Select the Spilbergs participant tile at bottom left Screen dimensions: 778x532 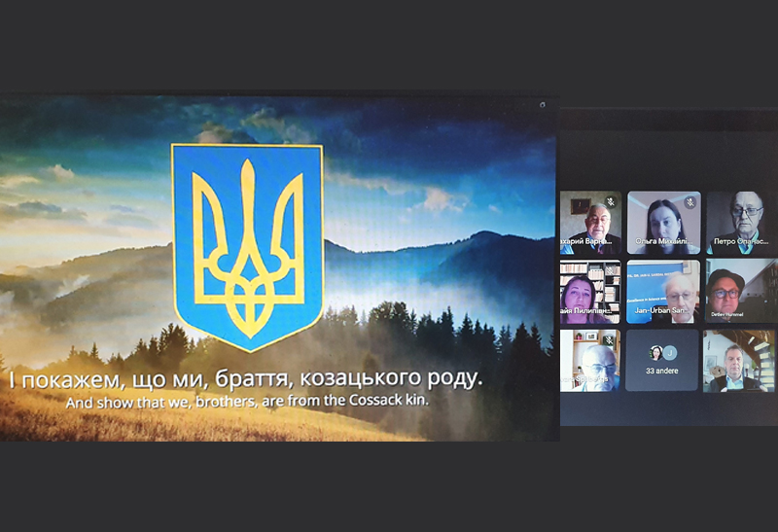590,361
